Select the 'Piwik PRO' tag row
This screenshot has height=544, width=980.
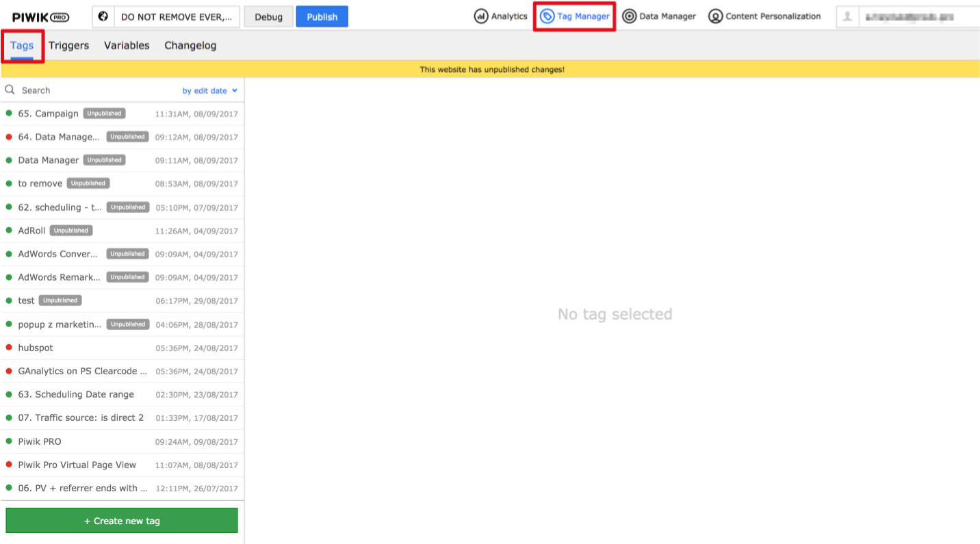122,441
